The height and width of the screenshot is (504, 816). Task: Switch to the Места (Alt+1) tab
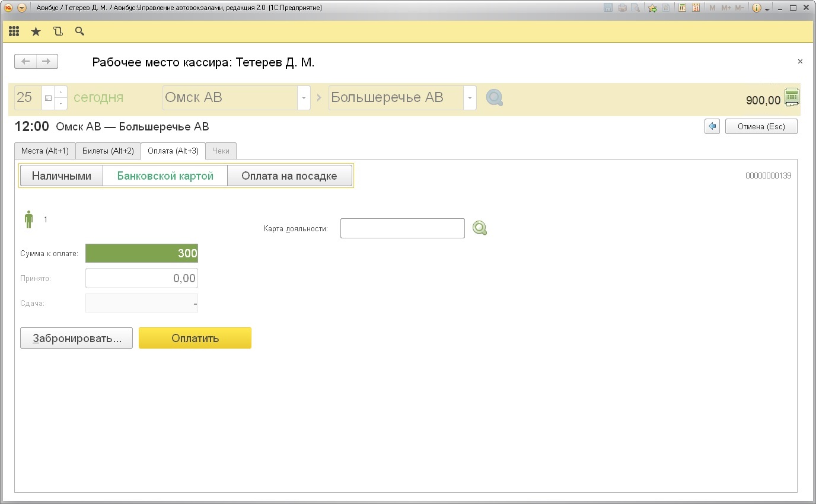[x=45, y=151]
